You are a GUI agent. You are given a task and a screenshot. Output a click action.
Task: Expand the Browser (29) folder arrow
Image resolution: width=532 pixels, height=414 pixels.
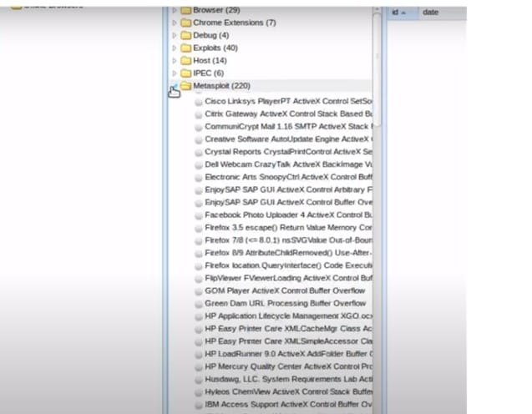tap(175, 10)
